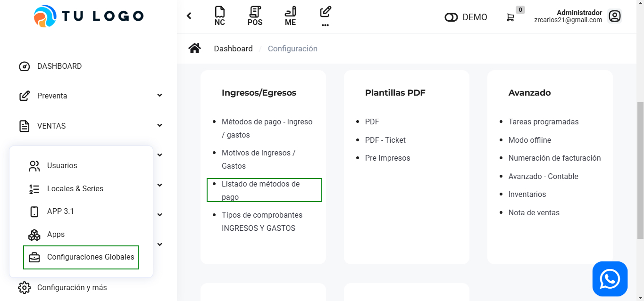Expand the Preventa menu chevron
The height and width of the screenshot is (301, 644).
(159, 96)
